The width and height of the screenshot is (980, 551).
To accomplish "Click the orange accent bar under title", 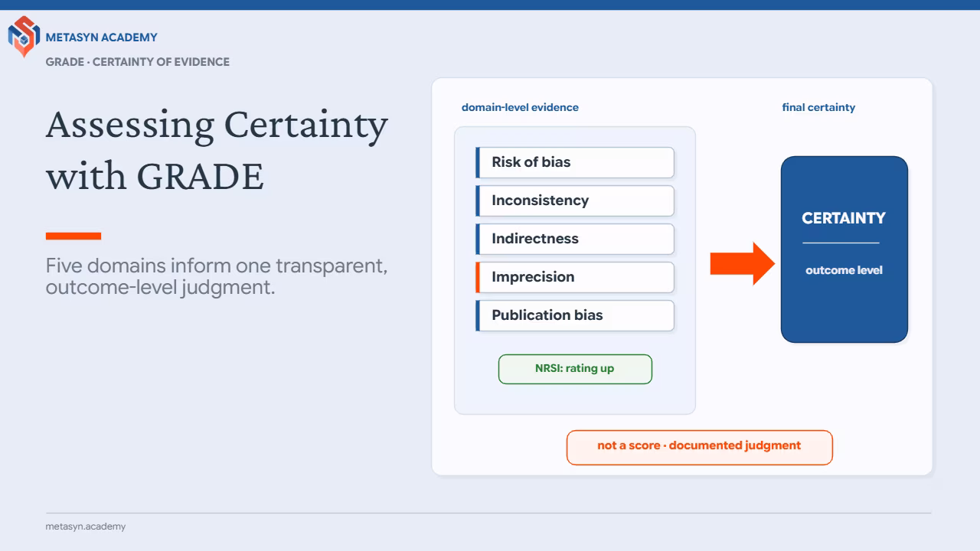I will click(x=73, y=236).
